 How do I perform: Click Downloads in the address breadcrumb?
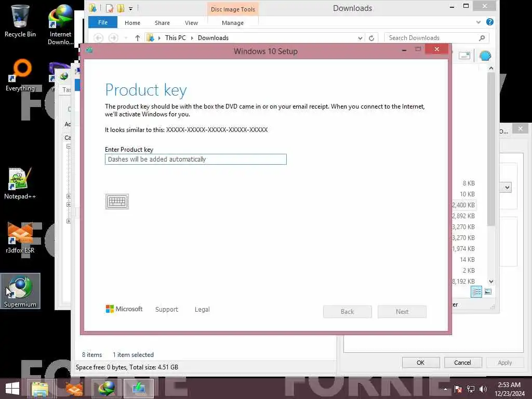(x=213, y=37)
